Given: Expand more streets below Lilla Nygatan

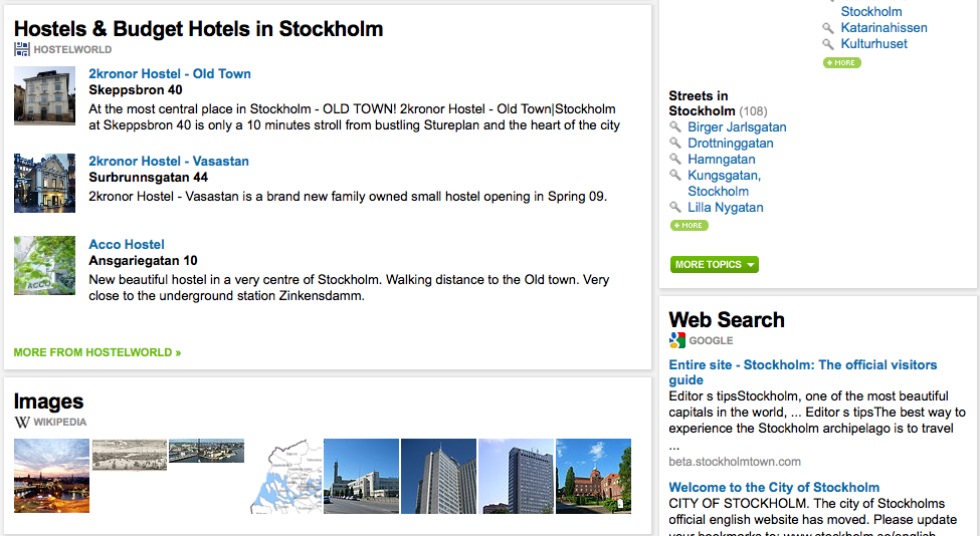Looking at the screenshot, I should 689,226.
